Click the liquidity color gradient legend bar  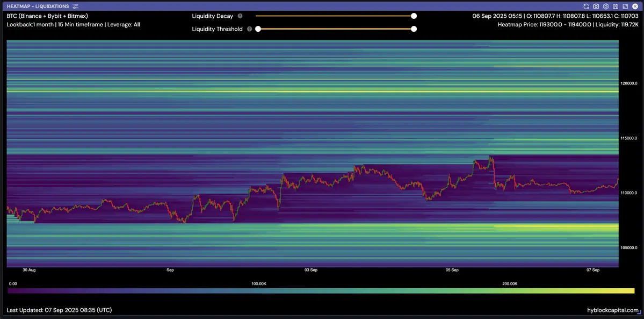pyautogui.click(x=321, y=290)
